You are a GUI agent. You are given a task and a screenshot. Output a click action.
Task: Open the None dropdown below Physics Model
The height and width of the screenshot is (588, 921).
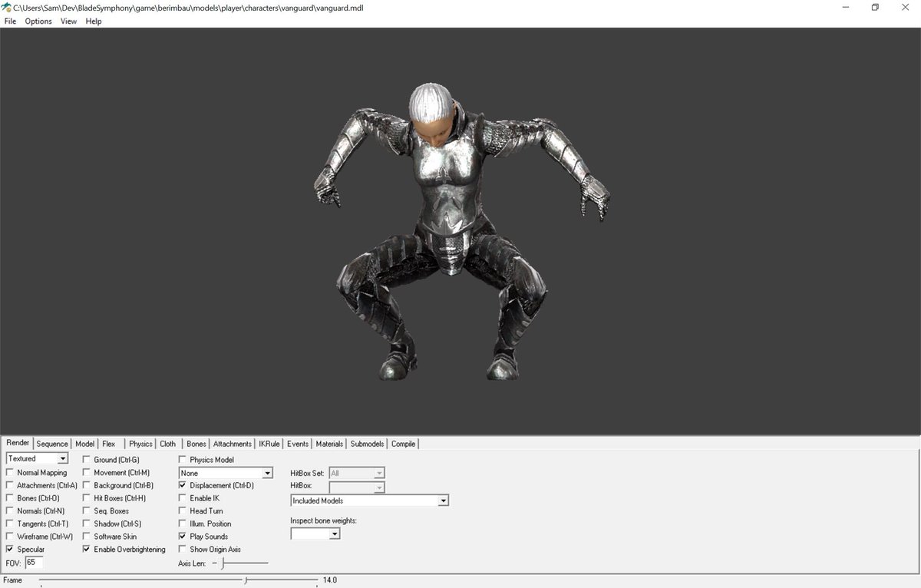pos(226,473)
